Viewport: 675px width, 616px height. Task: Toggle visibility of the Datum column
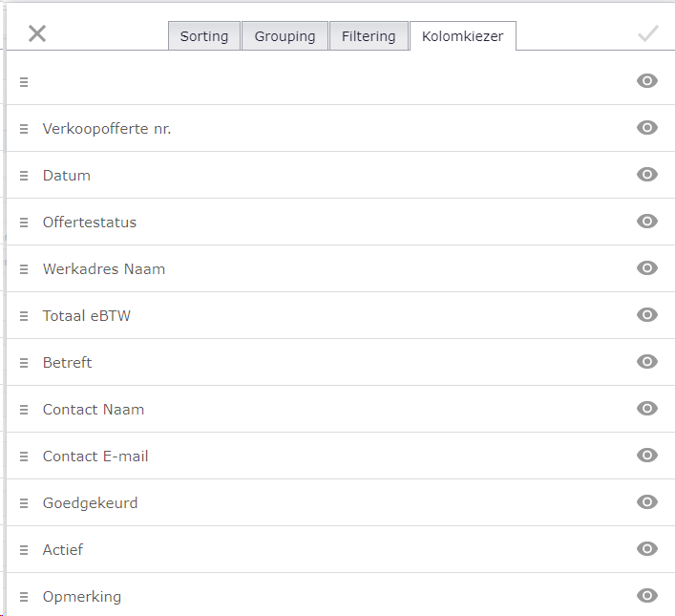[x=647, y=175]
